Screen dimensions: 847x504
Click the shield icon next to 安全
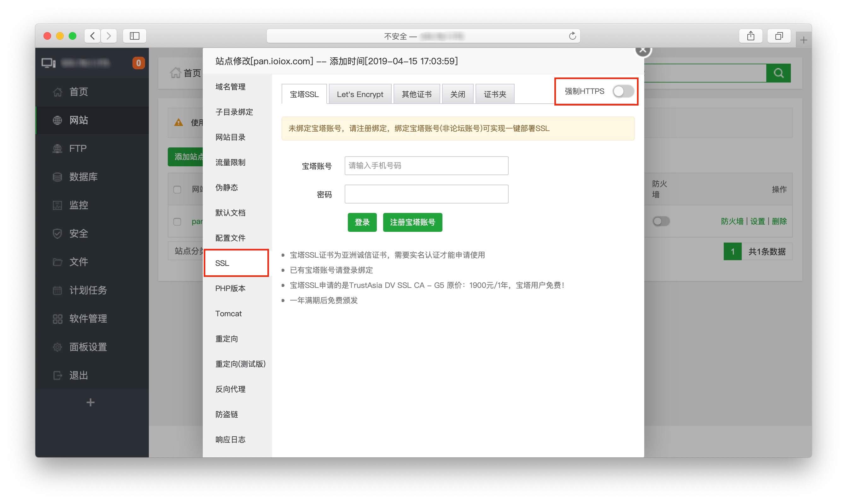(57, 234)
